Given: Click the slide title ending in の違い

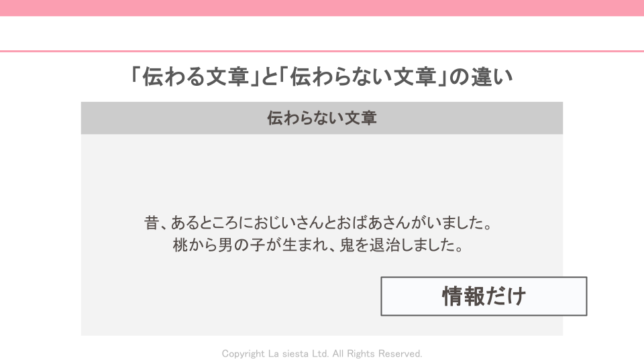Looking at the screenshot, I should [x=321, y=76].
